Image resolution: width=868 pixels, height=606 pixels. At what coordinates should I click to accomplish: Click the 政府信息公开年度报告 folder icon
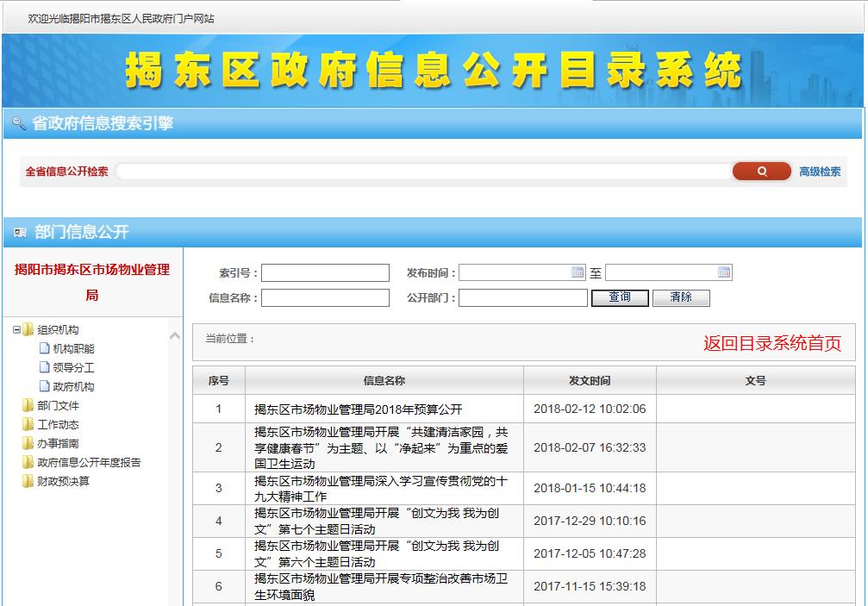pos(28,462)
